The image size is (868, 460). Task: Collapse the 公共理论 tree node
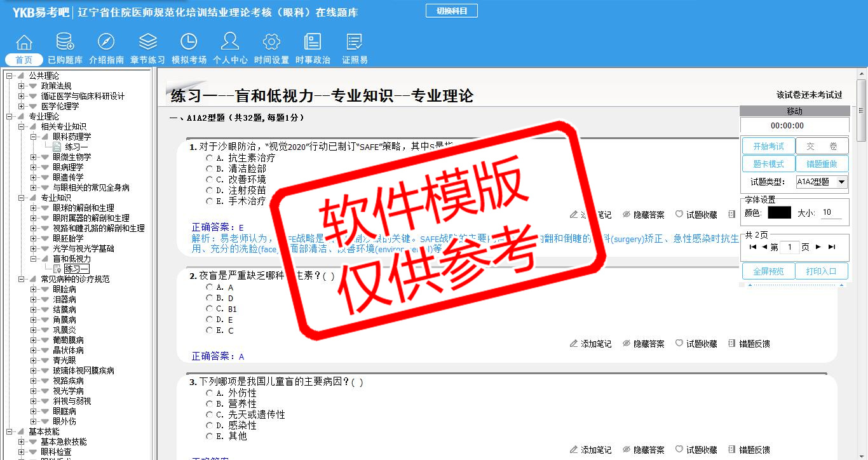pos(9,76)
